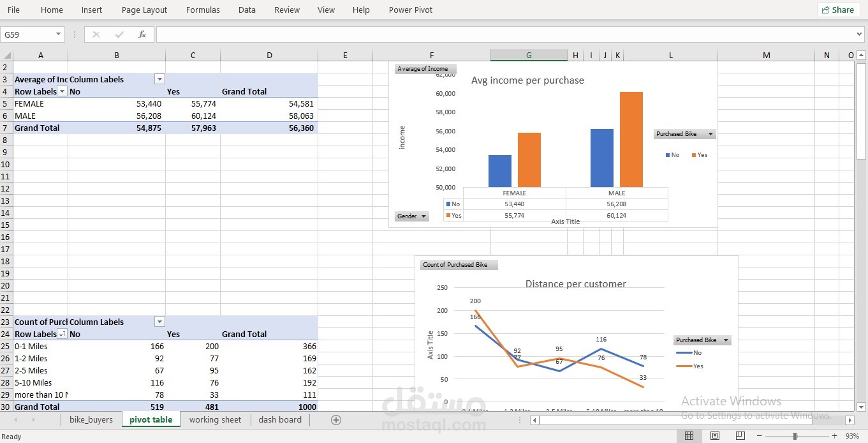
Task: Select column A header
Action: click(x=41, y=56)
